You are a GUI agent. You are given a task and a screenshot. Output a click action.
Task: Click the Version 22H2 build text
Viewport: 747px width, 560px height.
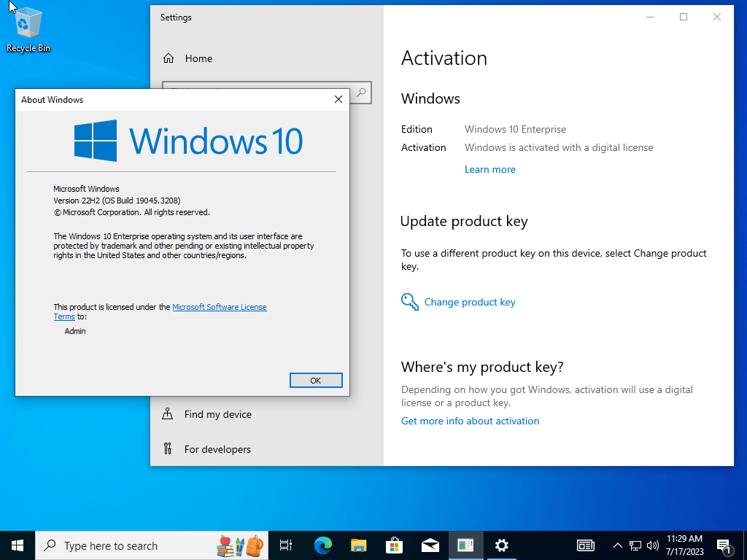117,201
